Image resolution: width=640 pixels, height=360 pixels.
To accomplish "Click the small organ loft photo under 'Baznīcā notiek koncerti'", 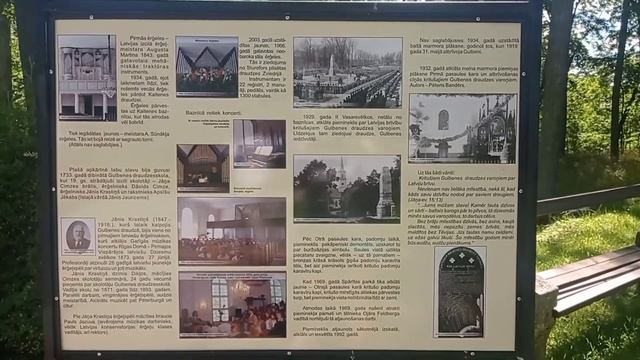I will (x=203, y=168).
